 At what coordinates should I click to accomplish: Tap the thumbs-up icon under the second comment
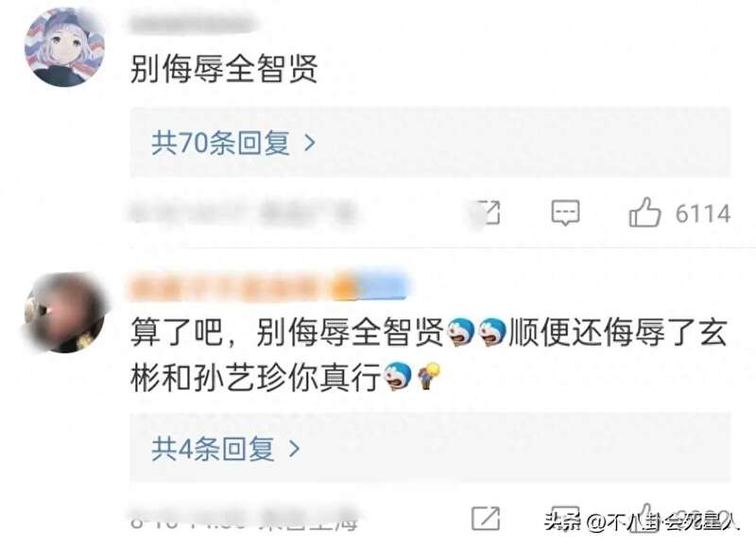coord(645,518)
